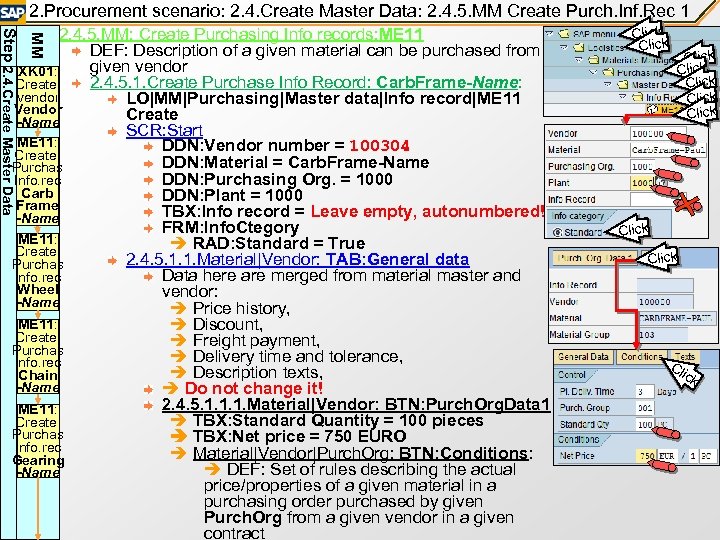720x540 pixels.
Task: Switch to the Texts tab
Action: (685, 357)
